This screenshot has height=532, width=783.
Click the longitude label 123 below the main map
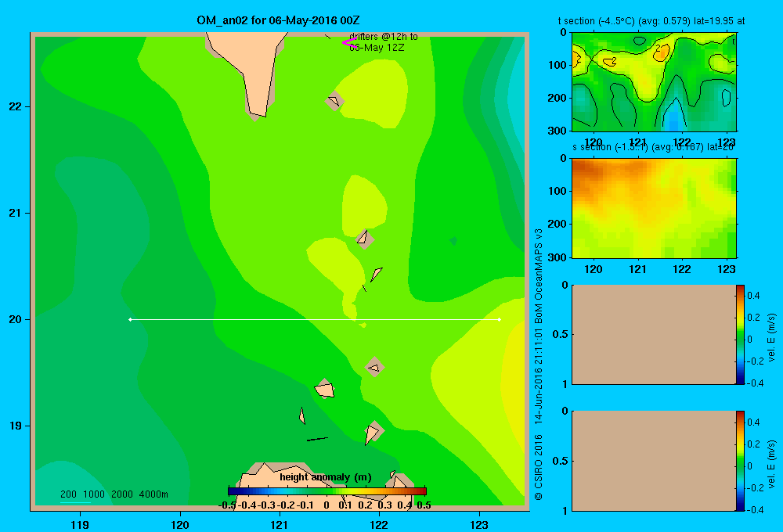(479, 524)
